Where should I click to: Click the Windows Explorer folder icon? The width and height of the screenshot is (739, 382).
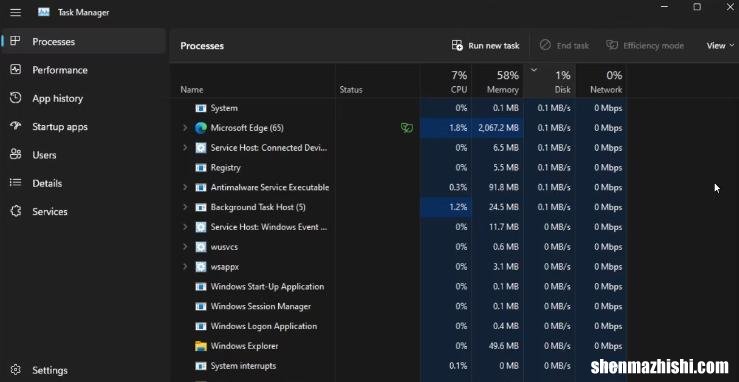201,346
